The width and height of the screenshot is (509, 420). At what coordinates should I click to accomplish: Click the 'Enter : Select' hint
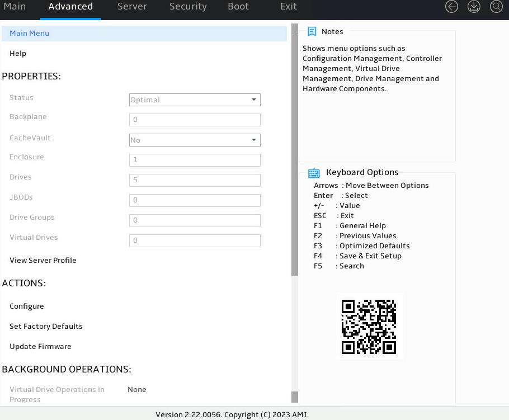point(341,196)
